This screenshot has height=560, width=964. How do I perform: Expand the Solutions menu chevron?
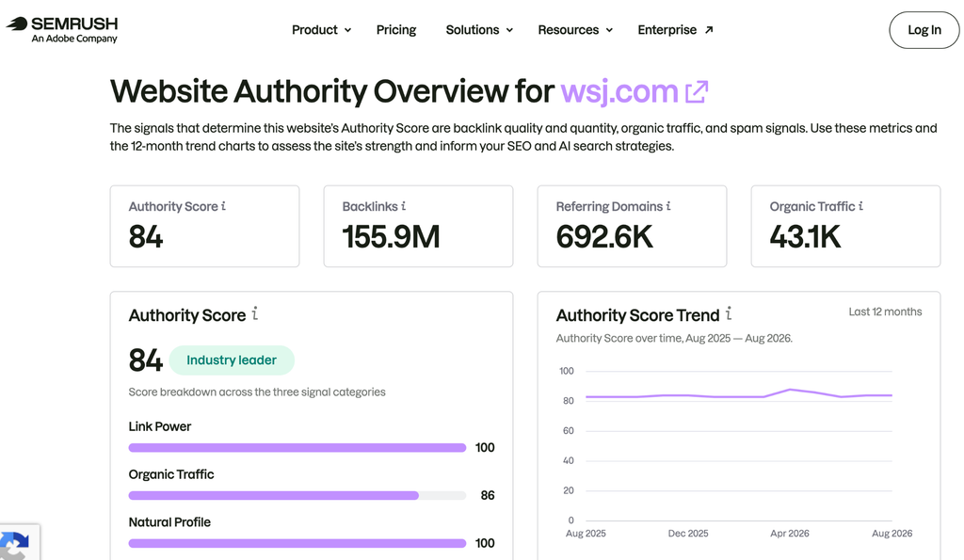pyautogui.click(x=509, y=30)
